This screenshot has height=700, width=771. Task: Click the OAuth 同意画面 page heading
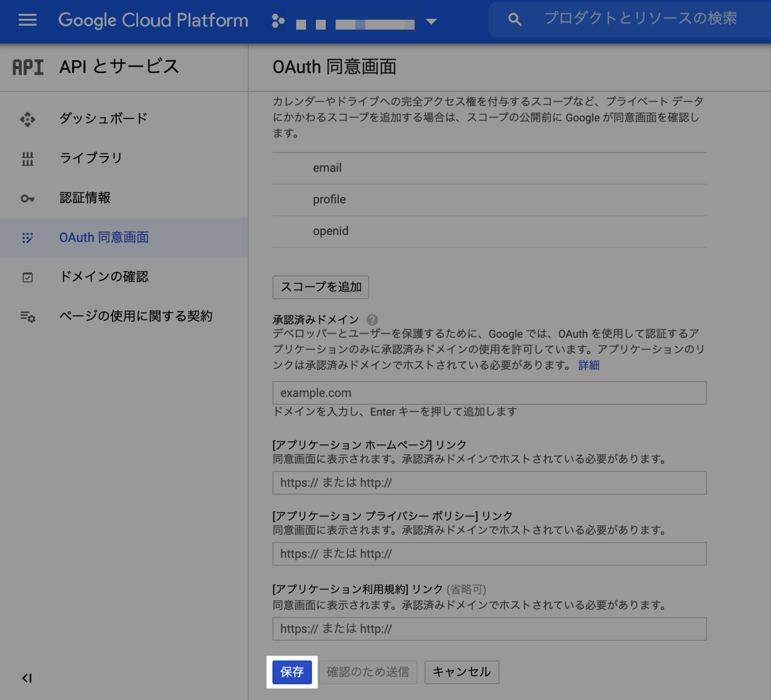[x=334, y=67]
